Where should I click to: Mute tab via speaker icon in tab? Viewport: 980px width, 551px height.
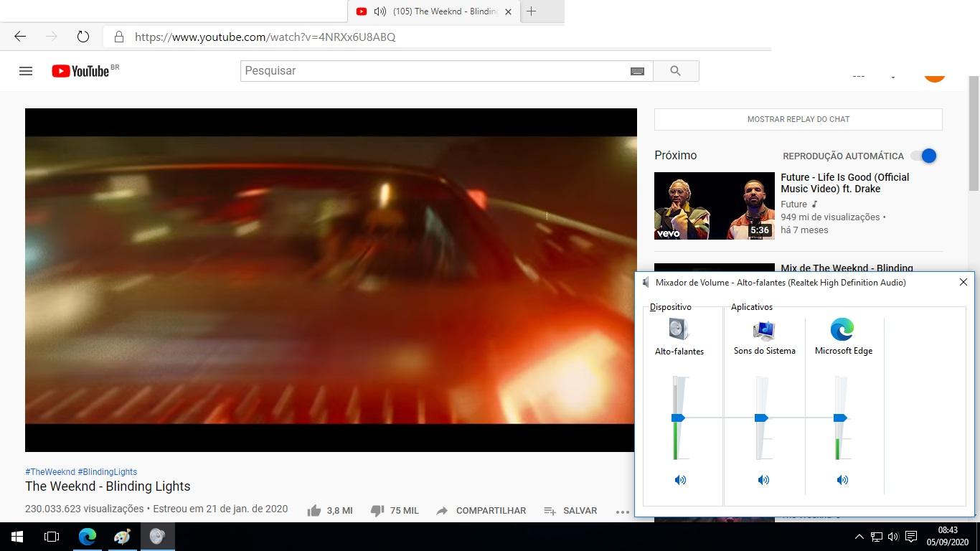pos(380,11)
